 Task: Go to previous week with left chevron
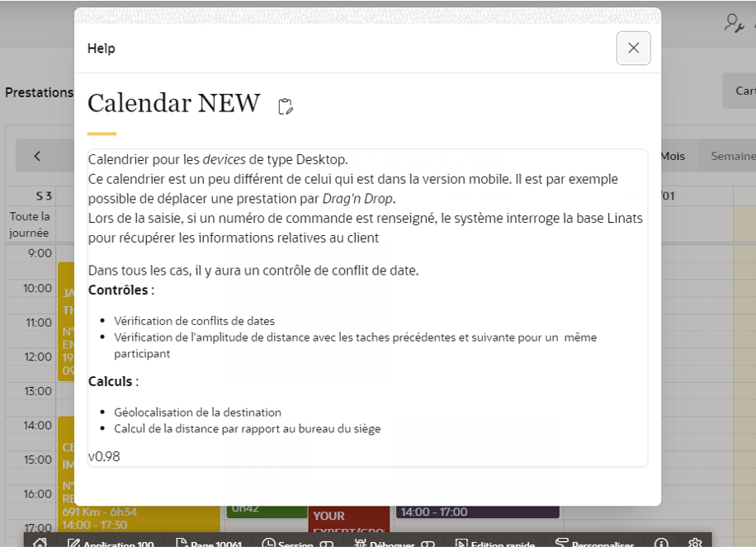pos(37,156)
